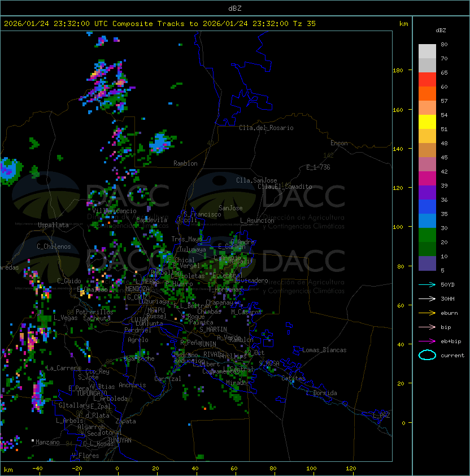This screenshot has height=476, width=470.
Task: Click the 'Clla.del_Rosario' map label
Action: point(266,128)
